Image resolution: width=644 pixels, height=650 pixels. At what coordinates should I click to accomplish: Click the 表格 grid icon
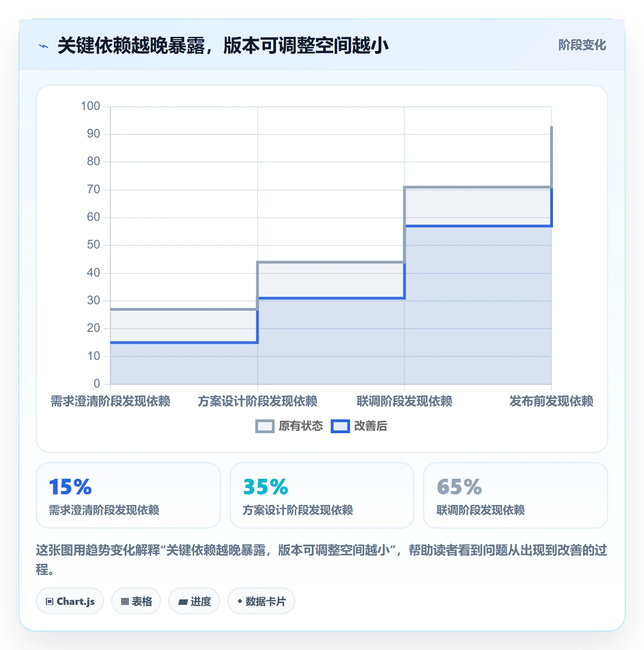point(125,601)
